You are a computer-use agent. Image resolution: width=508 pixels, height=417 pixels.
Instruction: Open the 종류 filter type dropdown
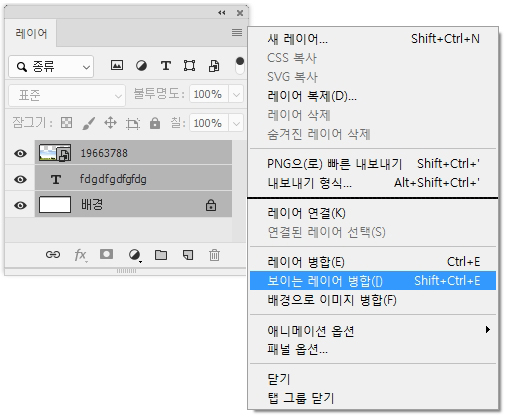coord(51,67)
